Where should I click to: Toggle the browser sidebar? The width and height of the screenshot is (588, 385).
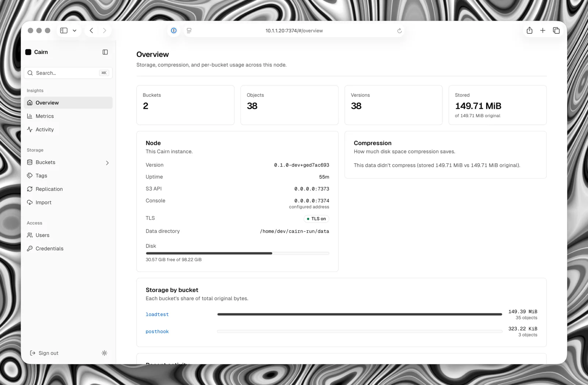(64, 31)
